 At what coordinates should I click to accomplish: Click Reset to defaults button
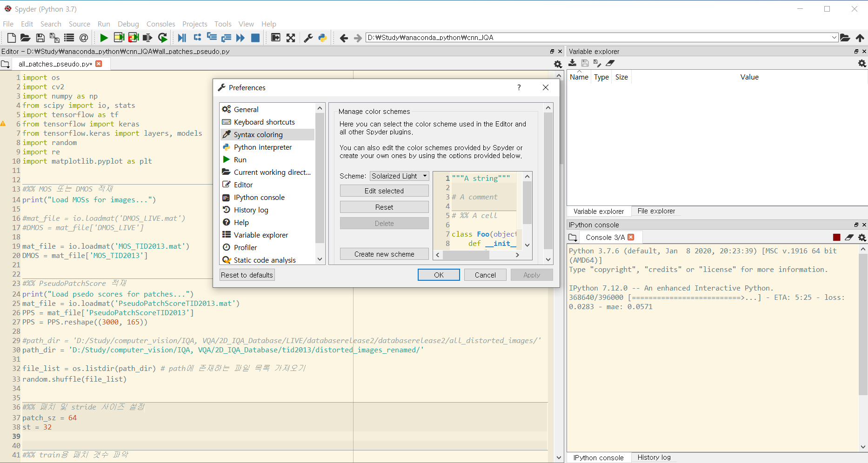coord(247,275)
